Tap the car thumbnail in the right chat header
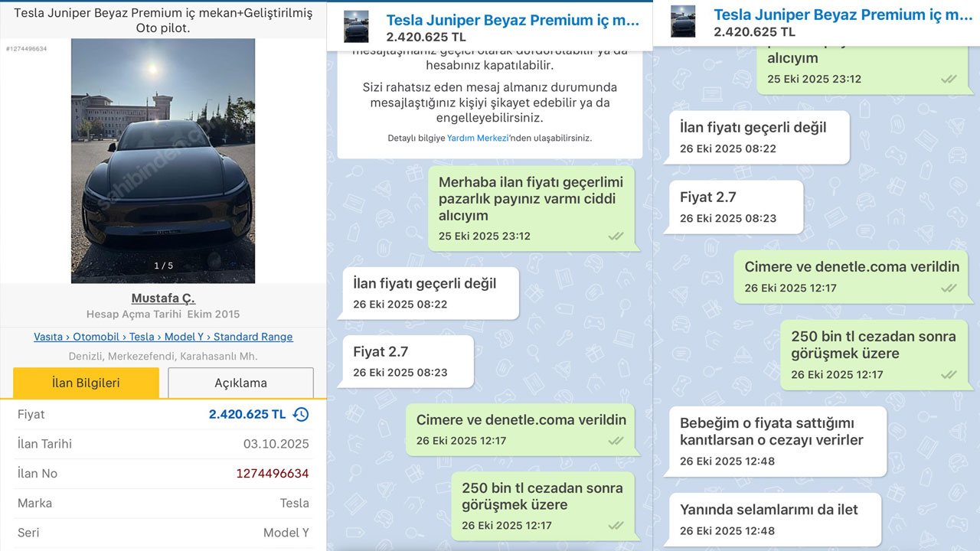Image resolution: width=980 pixels, height=551 pixels. (683, 21)
